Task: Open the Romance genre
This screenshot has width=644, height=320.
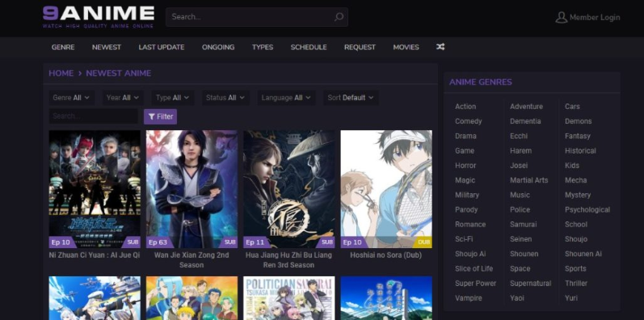Action: (470, 225)
